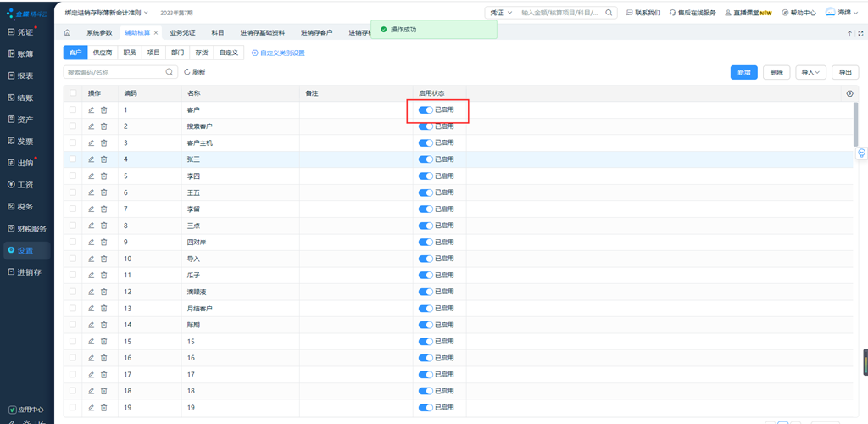Edit the 四对库 row
The height and width of the screenshot is (424, 868).
point(92,242)
